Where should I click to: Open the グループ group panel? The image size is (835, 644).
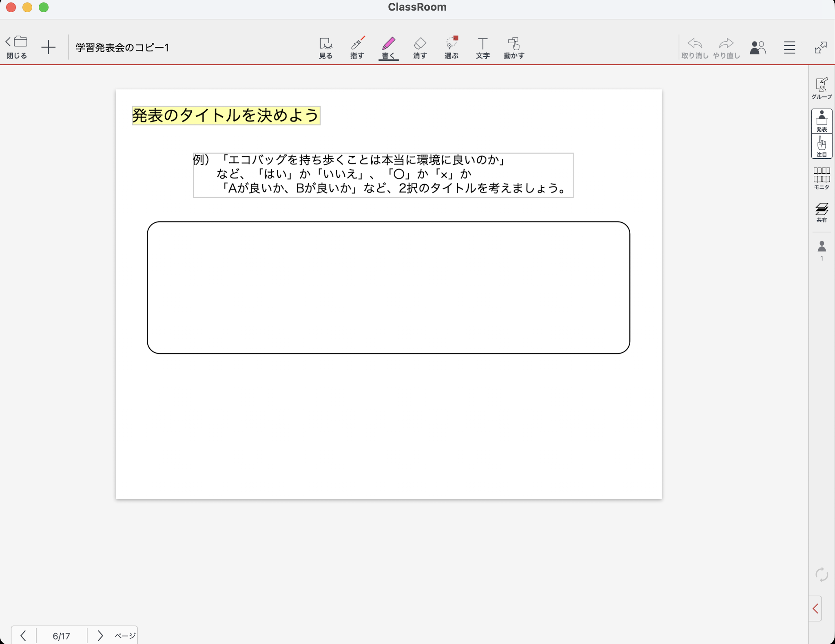pyautogui.click(x=821, y=88)
